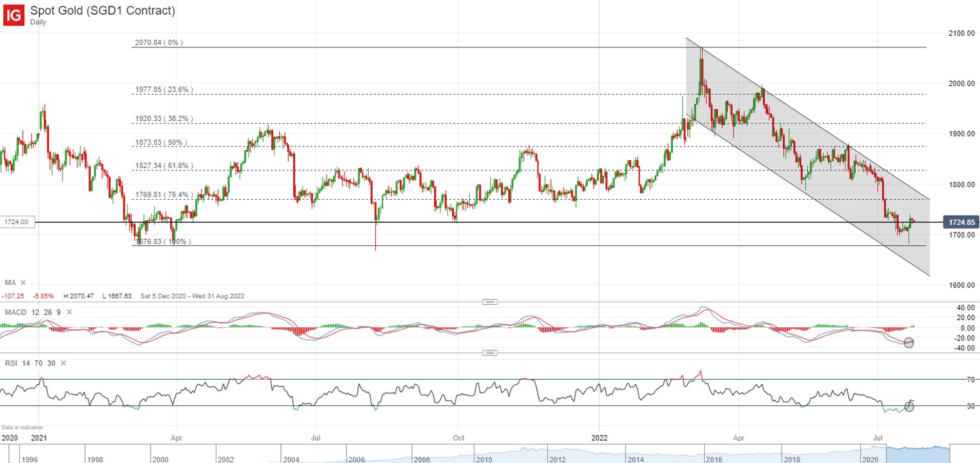This screenshot has height=463, width=980.
Task: Click the 2100.00 price axis label
Action: [961, 33]
